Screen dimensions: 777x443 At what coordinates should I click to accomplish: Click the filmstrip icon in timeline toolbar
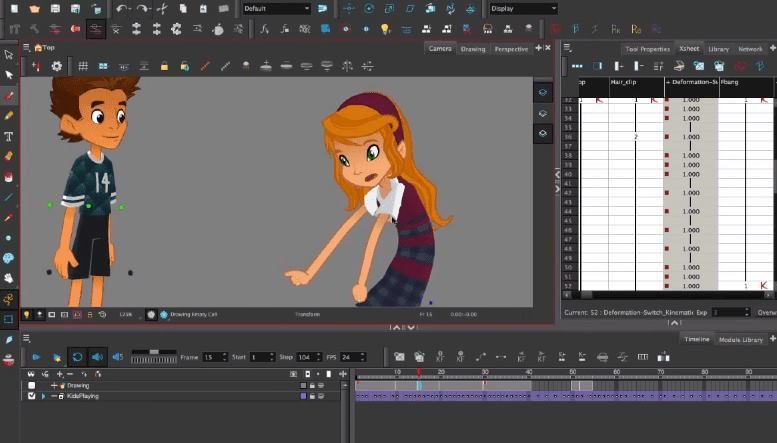(643, 357)
